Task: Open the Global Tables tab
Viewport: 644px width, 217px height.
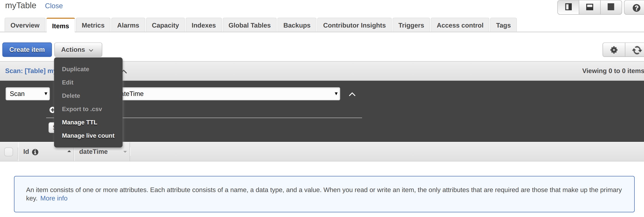Action: click(250, 25)
